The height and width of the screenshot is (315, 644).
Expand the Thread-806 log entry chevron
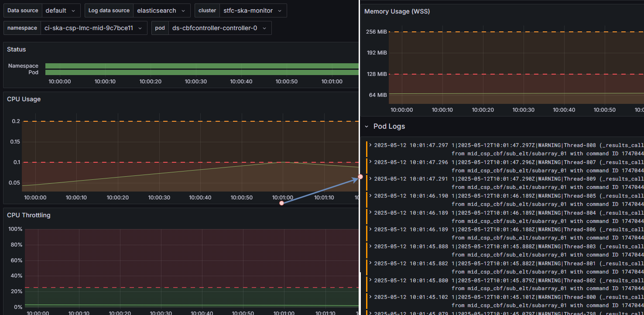(x=370, y=229)
